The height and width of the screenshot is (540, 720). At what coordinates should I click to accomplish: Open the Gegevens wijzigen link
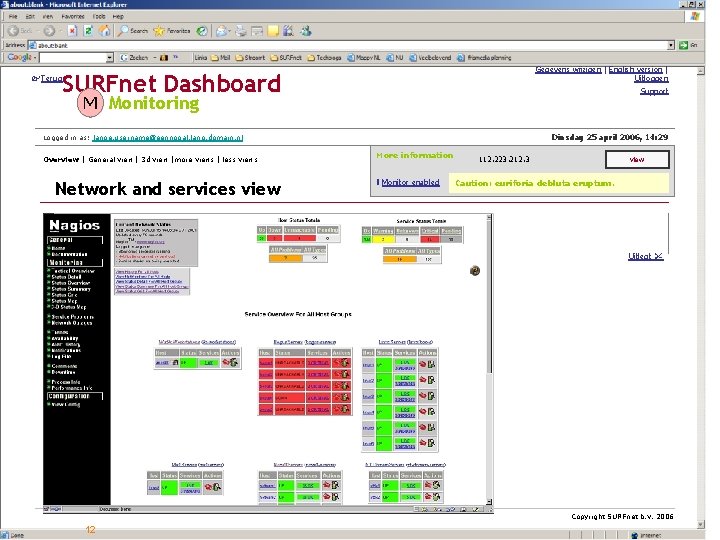tap(568, 70)
